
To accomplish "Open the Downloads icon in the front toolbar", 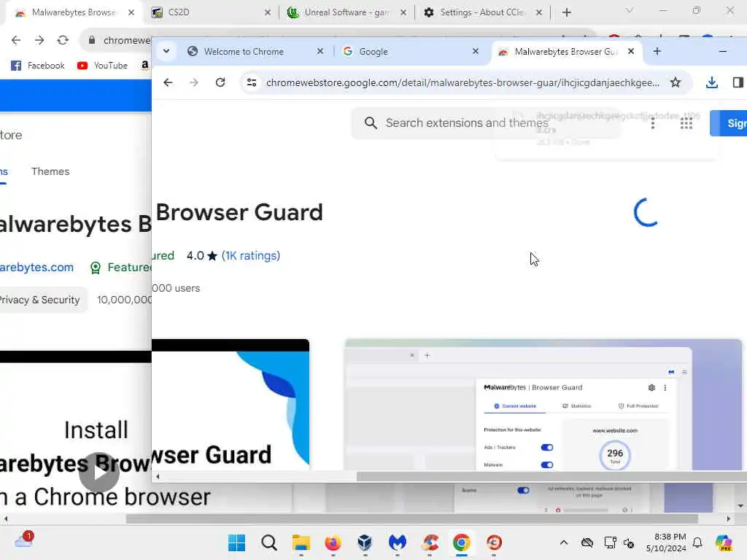I will point(712,82).
